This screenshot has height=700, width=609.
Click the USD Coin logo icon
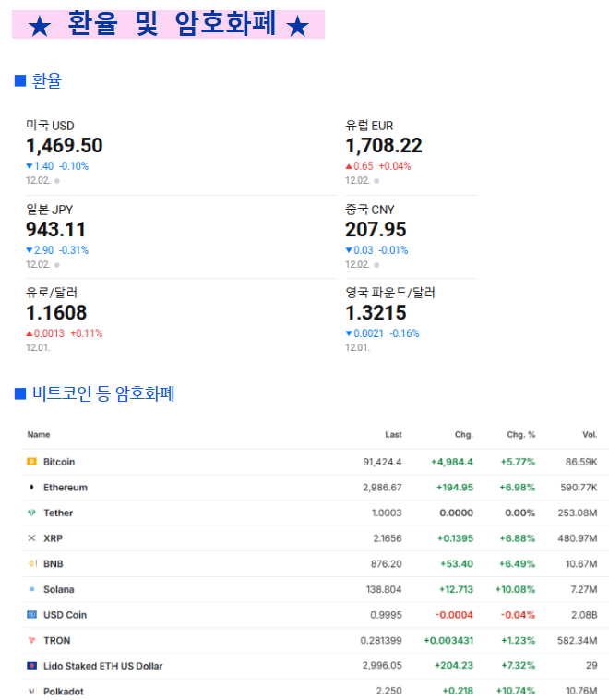[x=31, y=615]
